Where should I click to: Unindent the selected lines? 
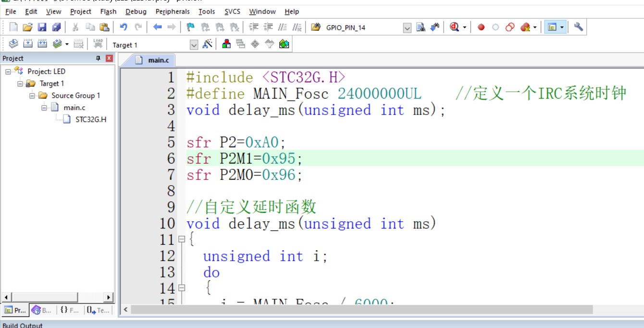[268, 27]
